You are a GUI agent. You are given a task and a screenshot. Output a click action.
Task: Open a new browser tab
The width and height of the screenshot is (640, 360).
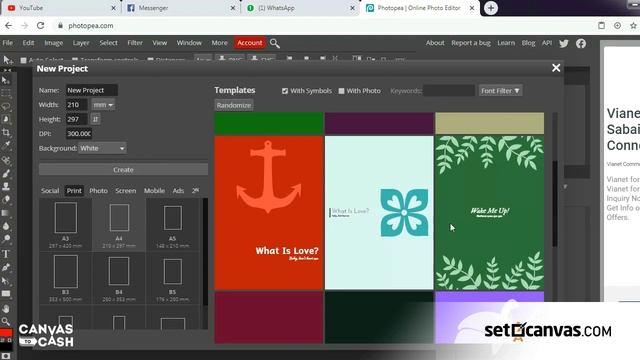click(491, 8)
